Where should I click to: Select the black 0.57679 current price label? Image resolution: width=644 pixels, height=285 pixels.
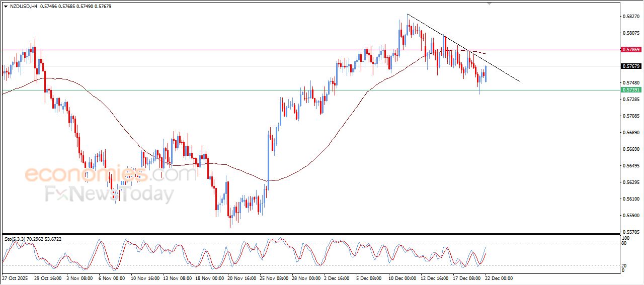click(630, 66)
